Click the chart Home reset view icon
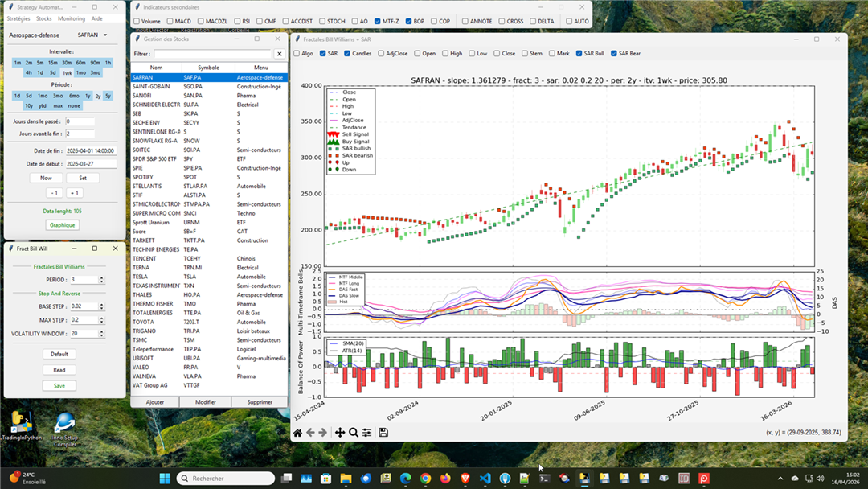This screenshot has width=868, height=489. (x=297, y=433)
